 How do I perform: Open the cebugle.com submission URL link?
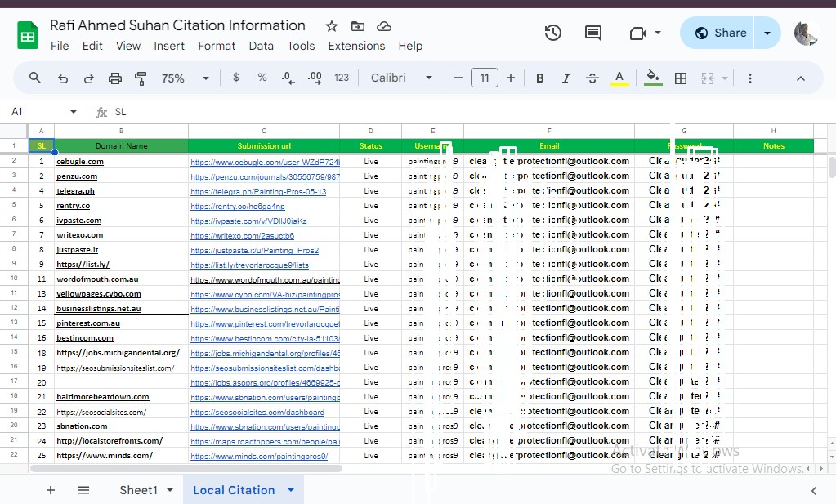(264, 162)
